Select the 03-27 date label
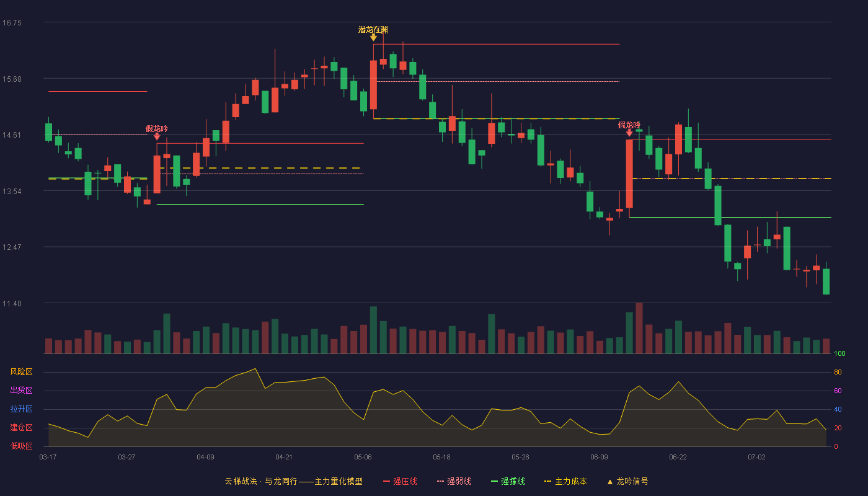868x496 pixels. pyautogui.click(x=126, y=457)
